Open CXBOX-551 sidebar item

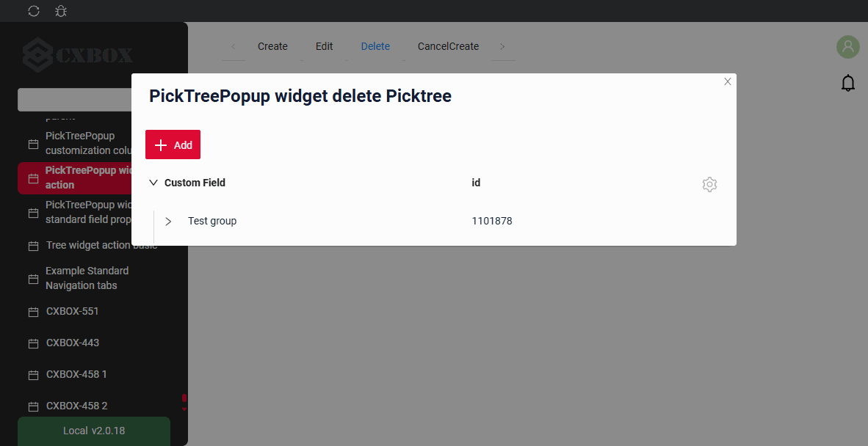pos(72,311)
